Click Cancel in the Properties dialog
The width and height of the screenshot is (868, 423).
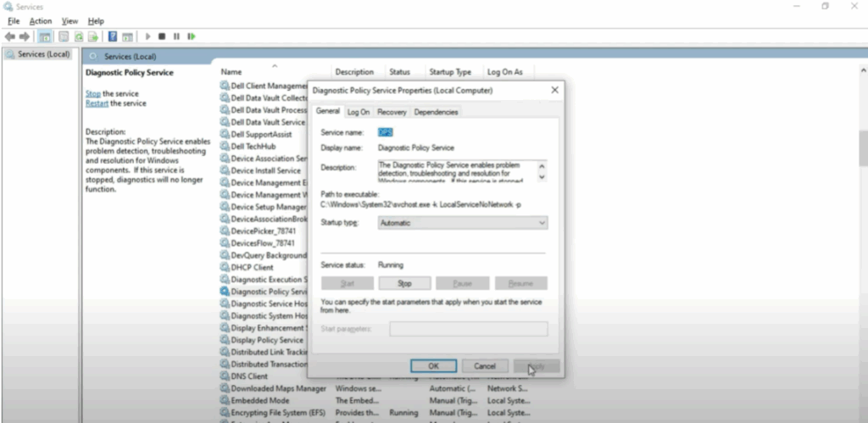point(484,366)
